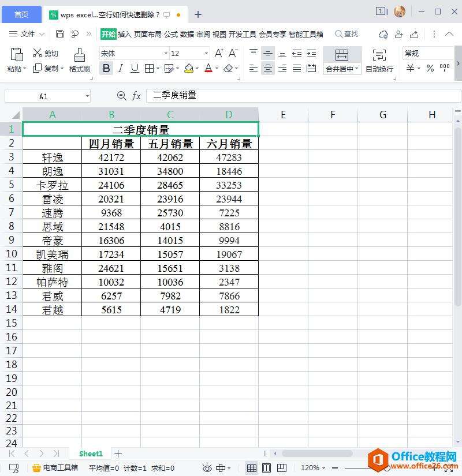462x476 pixels.
Task: Open a new document tab
Action: coord(198,14)
